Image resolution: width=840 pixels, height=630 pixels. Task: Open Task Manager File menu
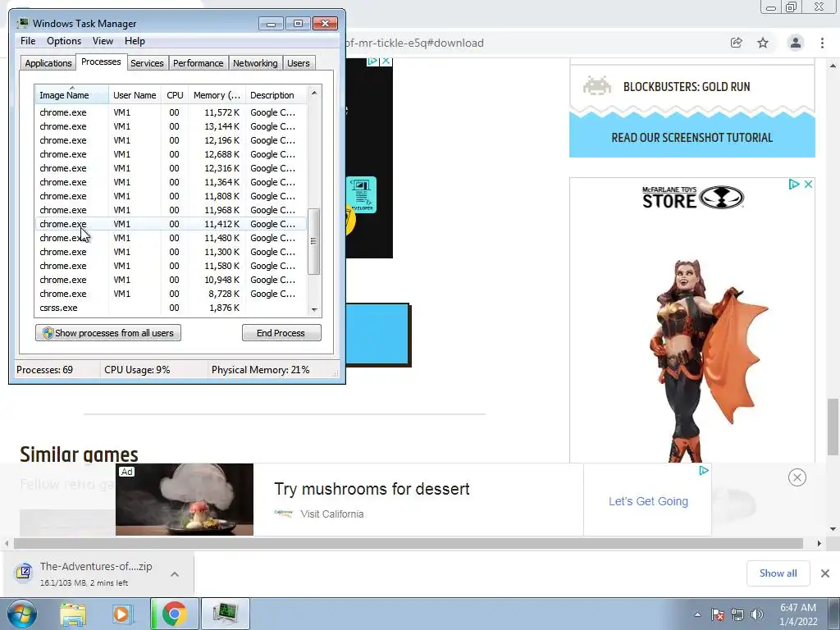click(28, 41)
